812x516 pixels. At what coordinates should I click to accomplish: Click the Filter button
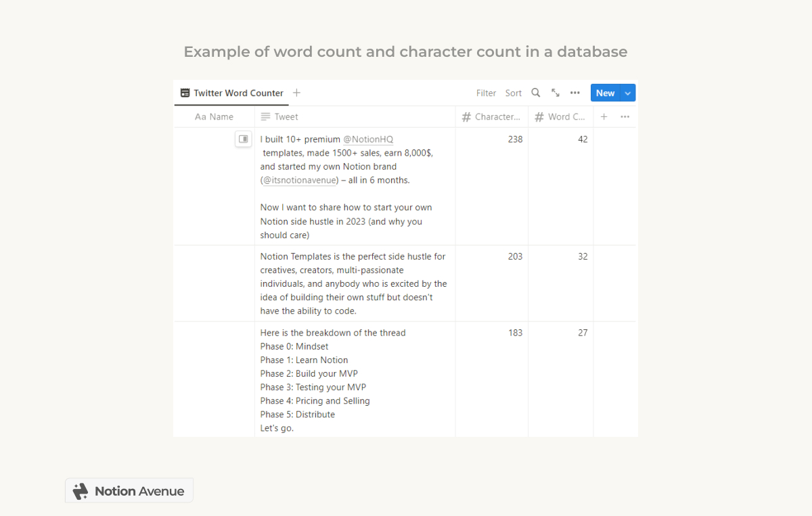pos(486,93)
